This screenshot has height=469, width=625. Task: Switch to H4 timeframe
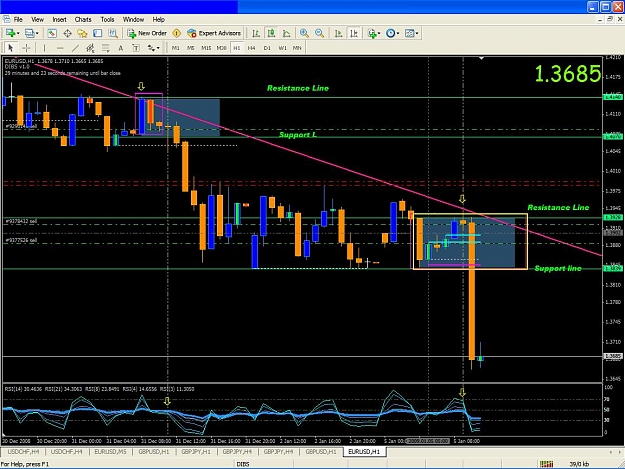tap(252, 48)
